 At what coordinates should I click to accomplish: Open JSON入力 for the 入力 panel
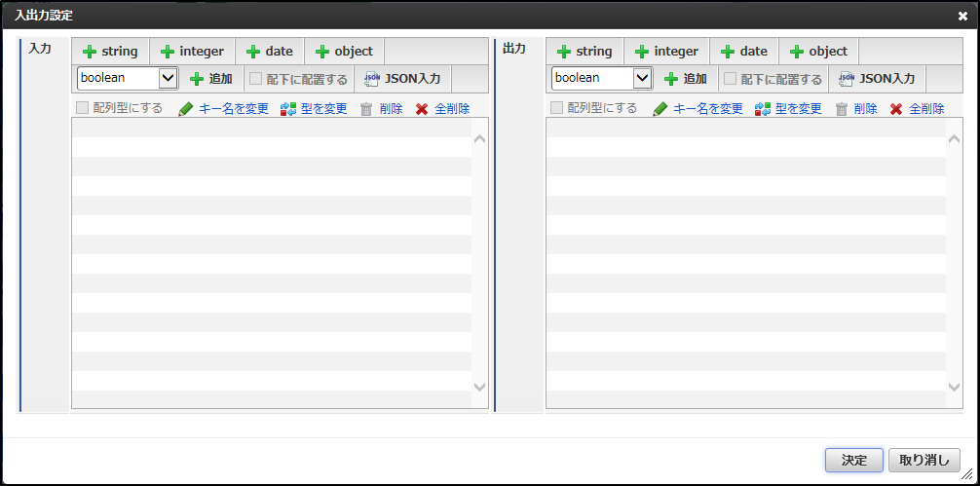(x=402, y=79)
